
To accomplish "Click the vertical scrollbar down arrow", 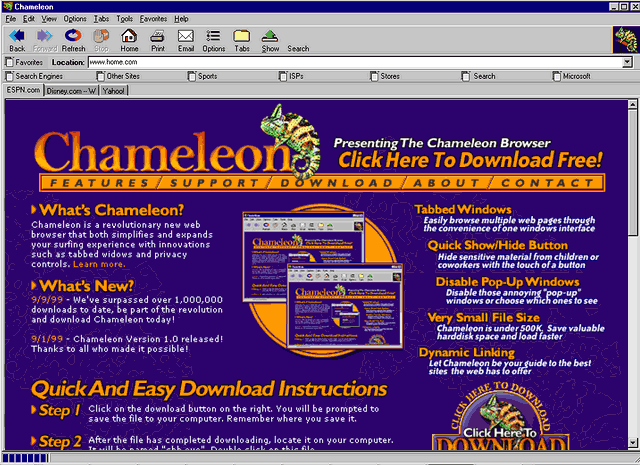I will tap(632, 442).
